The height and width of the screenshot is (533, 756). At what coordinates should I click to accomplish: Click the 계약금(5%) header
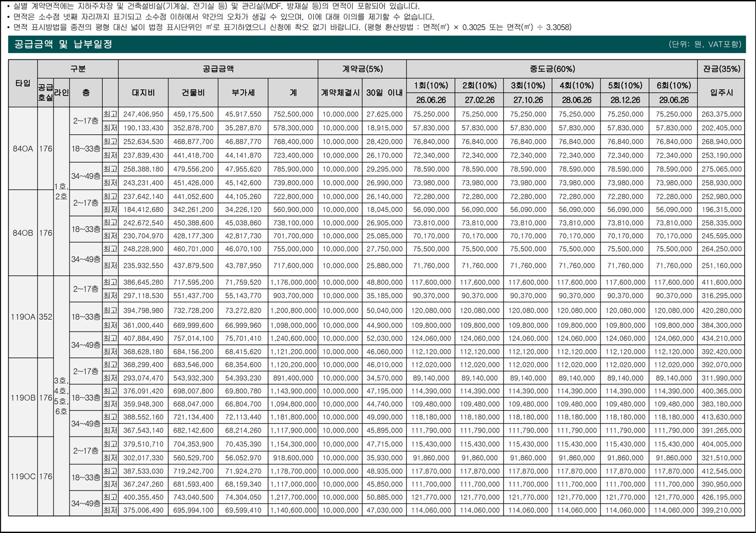tap(362, 69)
